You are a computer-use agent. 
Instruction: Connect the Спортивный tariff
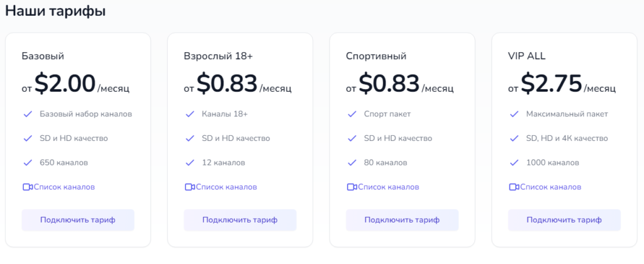(x=402, y=220)
